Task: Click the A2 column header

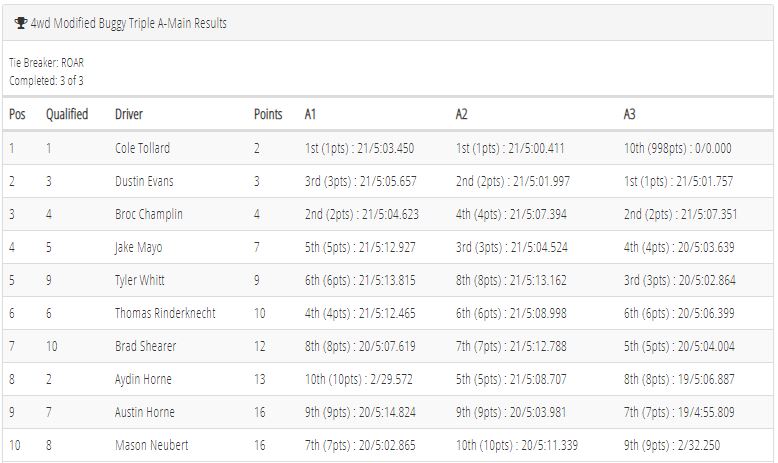Action: 461,114
